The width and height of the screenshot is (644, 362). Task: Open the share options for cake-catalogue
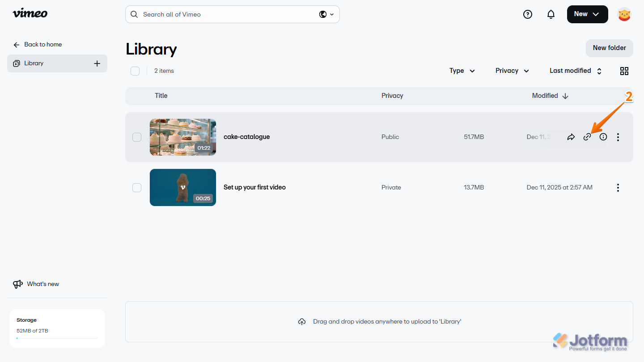point(571,137)
